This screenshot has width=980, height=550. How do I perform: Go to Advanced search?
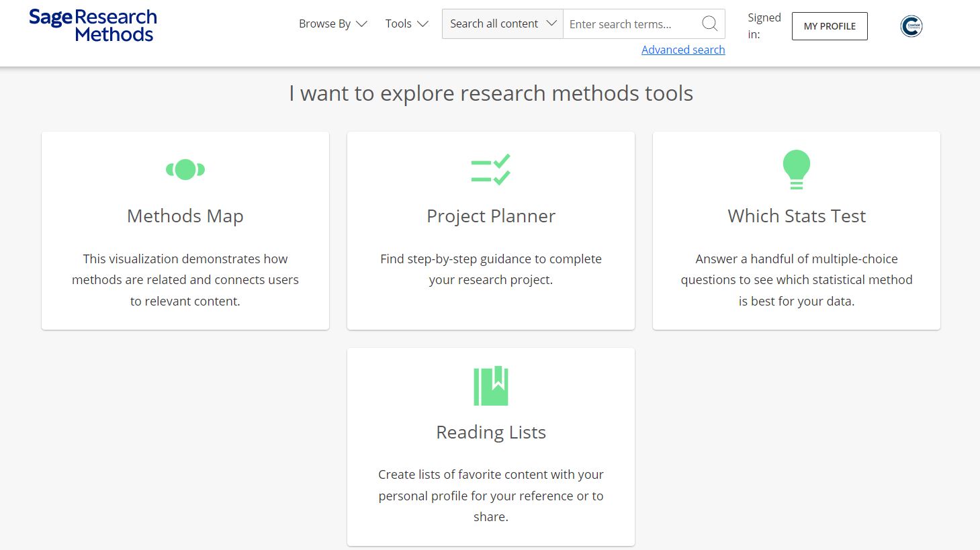click(682, 50)
